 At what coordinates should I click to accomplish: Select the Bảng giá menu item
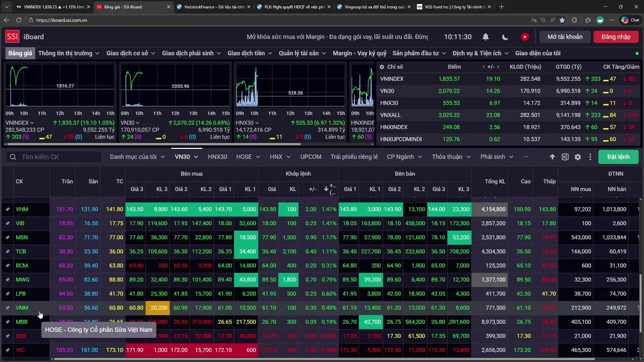[x=20, y=53]
